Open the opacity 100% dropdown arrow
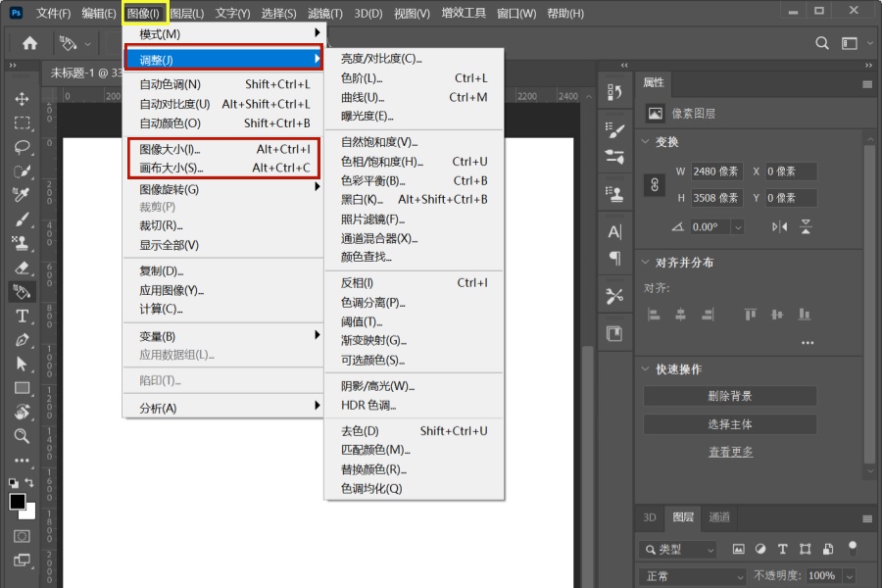This screenshot has width=882, height=588. click(850, 576)
